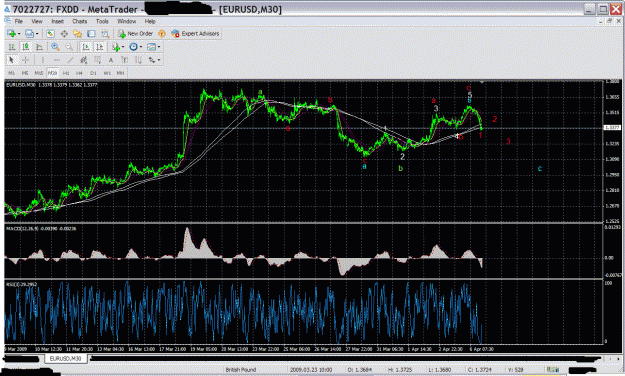
Task: Open the Terminal window icon
Action: (91, 34)
